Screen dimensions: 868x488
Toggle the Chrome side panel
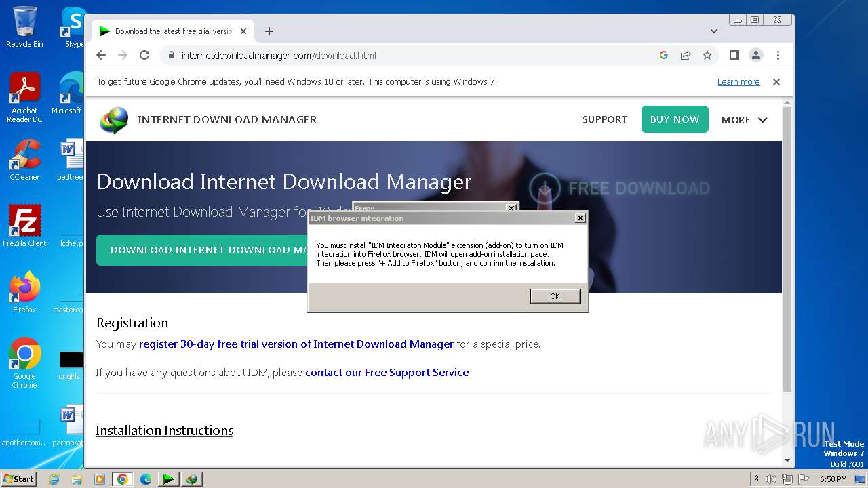pyautogui.click(x=734, y=55)
